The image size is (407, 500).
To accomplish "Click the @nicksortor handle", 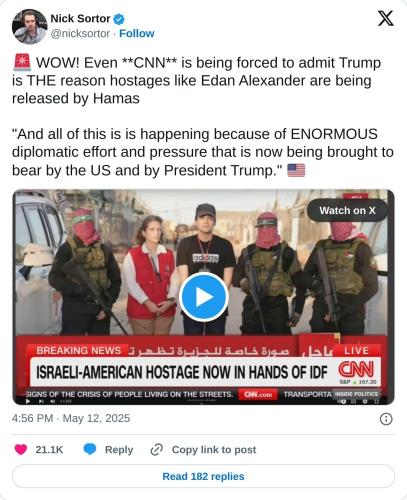I will click(80, 34).
